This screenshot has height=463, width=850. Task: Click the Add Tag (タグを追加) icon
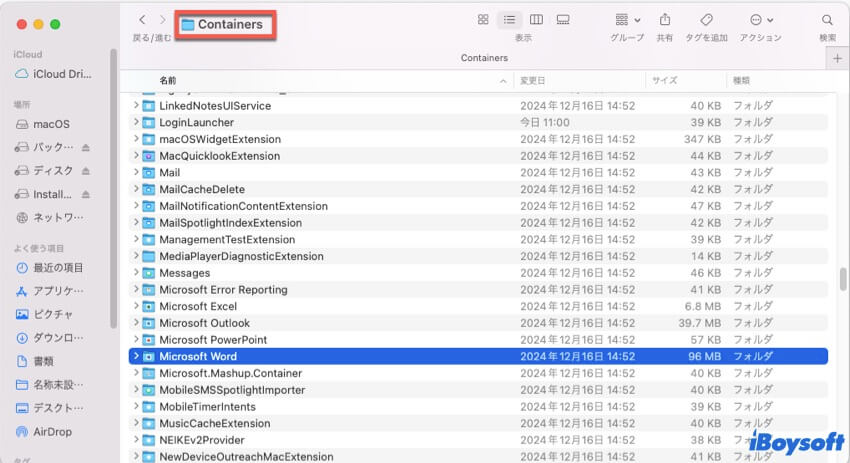[x=706, y=20]
